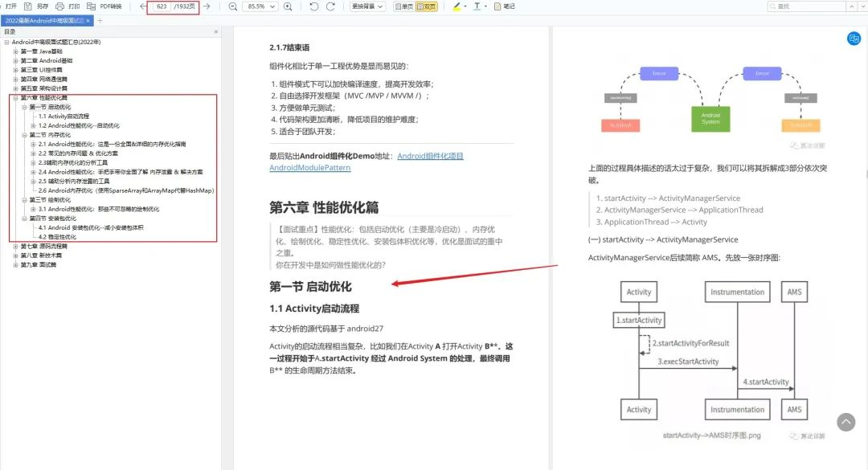Open the Android组件化项目 hyperlink
The width and height of the screenshot is (868, 470).
pos(430,156)
